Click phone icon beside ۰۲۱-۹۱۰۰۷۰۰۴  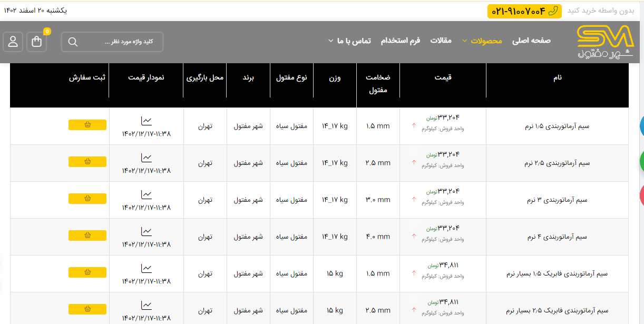tap(553, 11)
